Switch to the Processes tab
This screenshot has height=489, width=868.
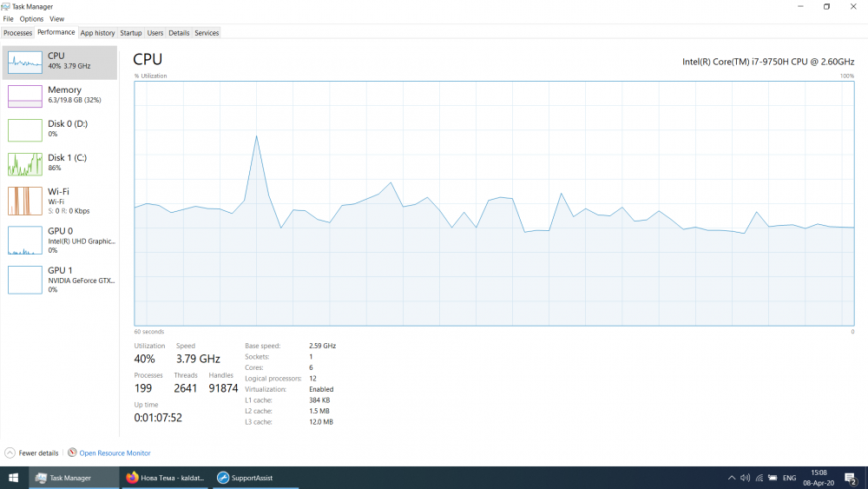[x=17, y=33]
